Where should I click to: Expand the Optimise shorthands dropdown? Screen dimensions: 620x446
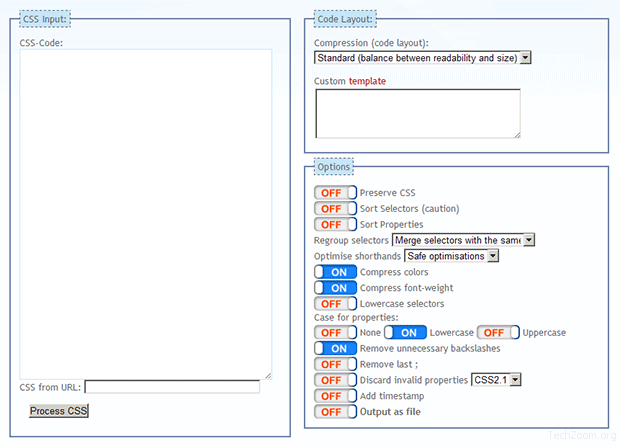(451, 256)
